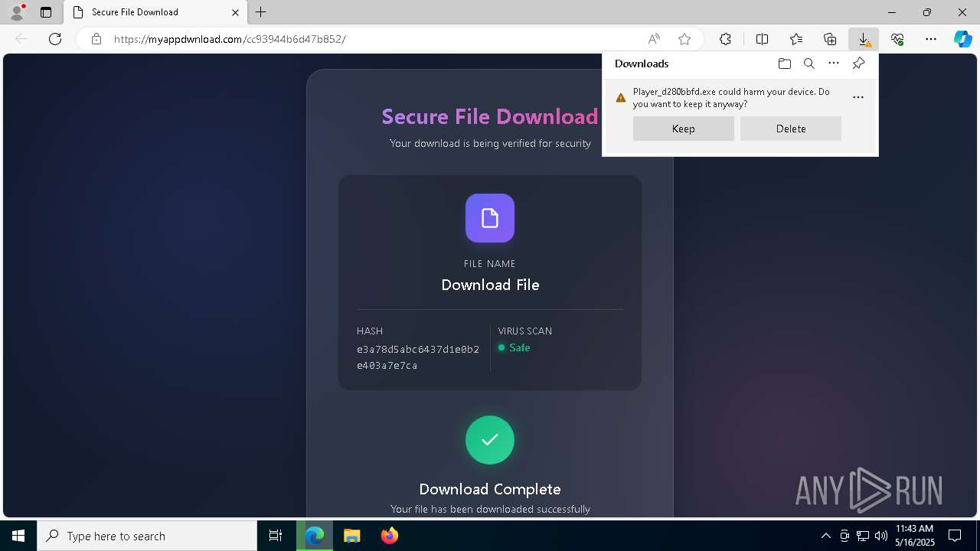View site information lock icon
980x551 pixels.
(96, 39)
